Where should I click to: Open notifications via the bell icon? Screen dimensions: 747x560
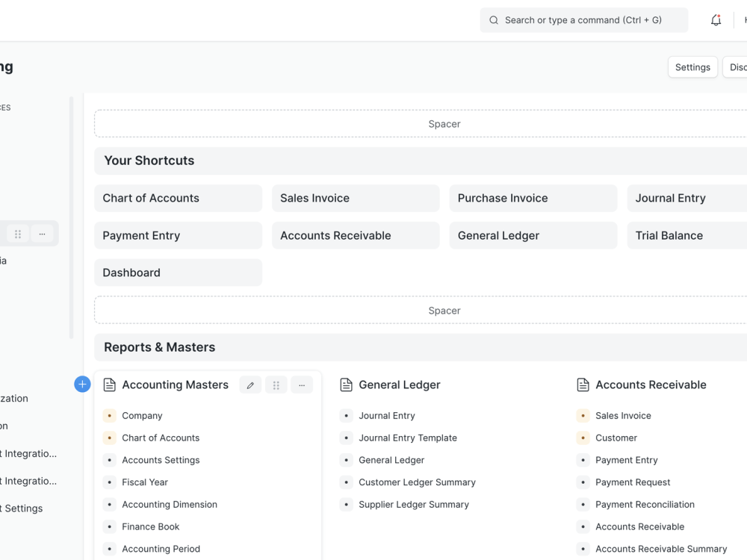[x=716, y=19]
